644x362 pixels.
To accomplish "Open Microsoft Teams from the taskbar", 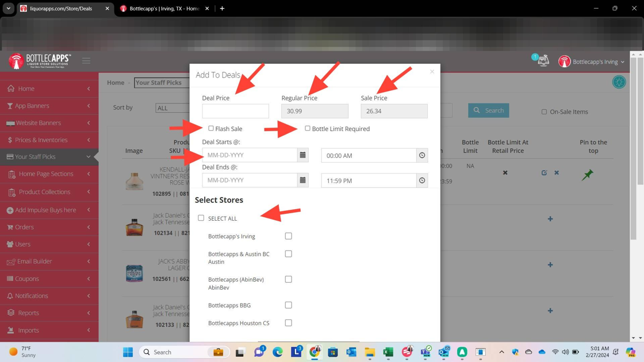I will (425, 352).
